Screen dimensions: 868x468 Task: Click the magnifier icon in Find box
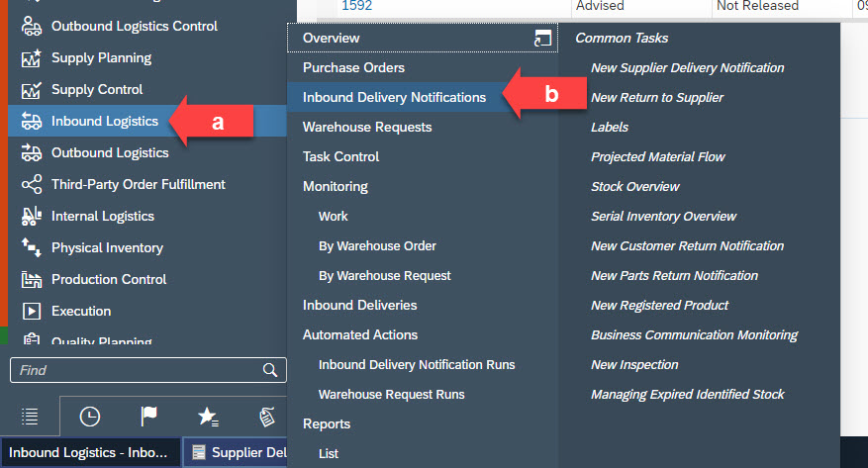point(270,370)
